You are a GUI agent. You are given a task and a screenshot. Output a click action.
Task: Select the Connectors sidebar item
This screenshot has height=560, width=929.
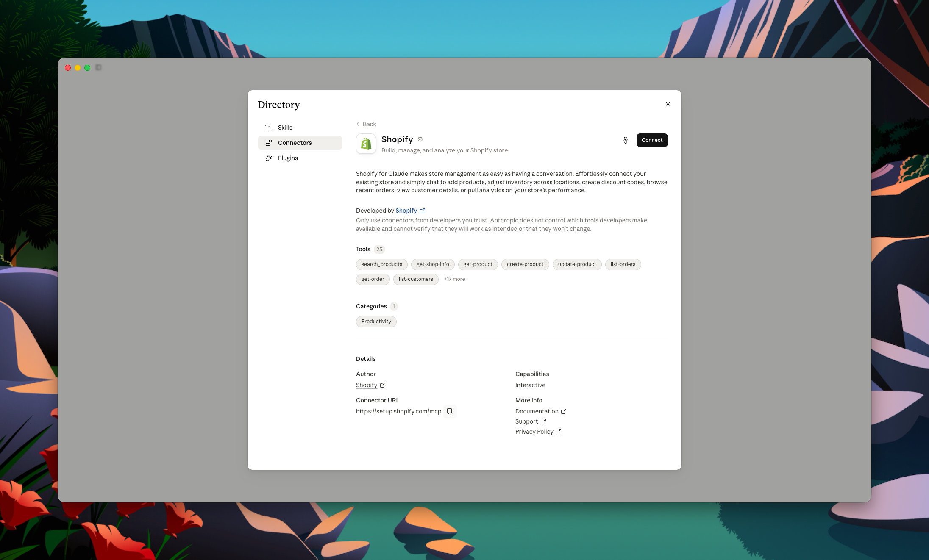click(x=300, y=143)
